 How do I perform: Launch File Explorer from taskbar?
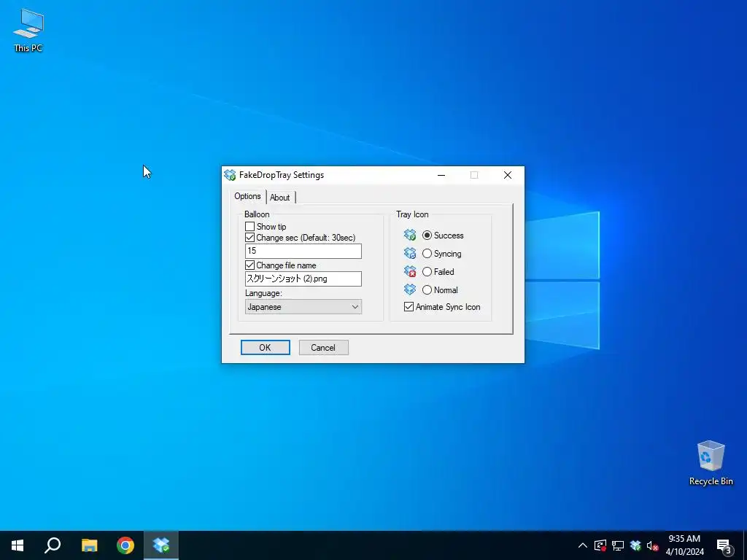point(89,545)
